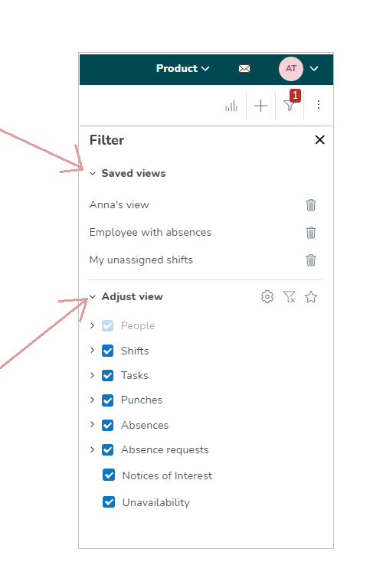Uncheck the Punches checkbox

click(108, 400)
